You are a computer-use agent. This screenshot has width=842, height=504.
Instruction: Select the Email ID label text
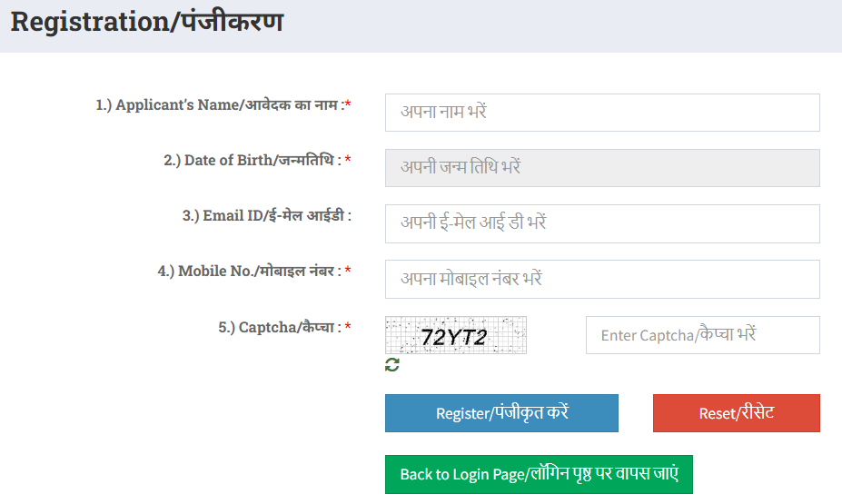coord(267,216)
